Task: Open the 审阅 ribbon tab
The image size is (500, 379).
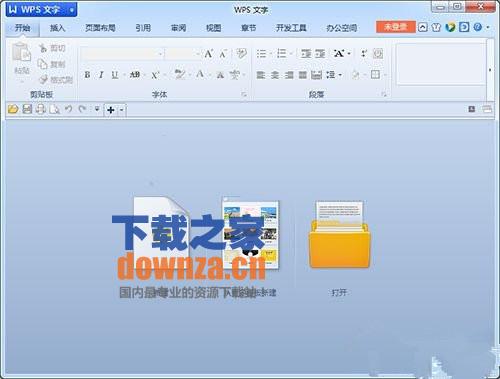Action: [178, 28]
